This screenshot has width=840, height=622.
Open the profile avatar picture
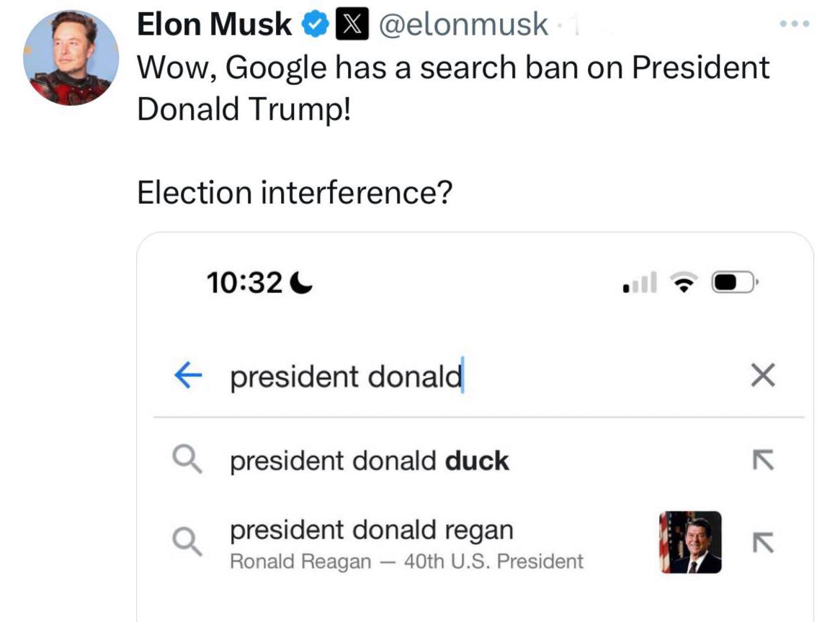(x=71, y=58)
